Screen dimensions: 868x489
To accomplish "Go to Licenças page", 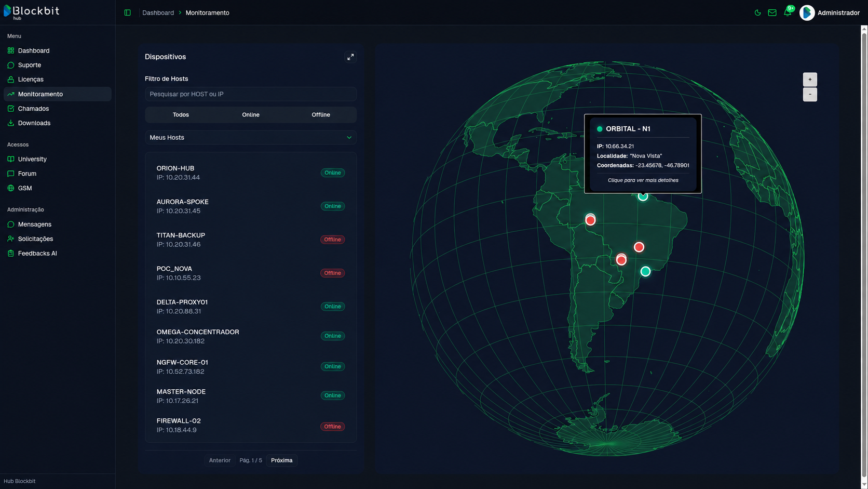I will point(57,80).
